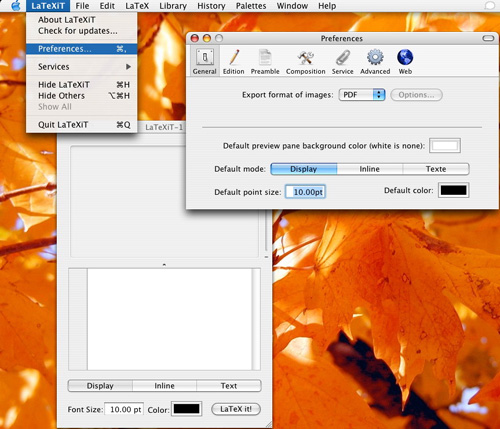Open the Color well in LaTeXiT window
500x429 pixels.
coord(187,409)
